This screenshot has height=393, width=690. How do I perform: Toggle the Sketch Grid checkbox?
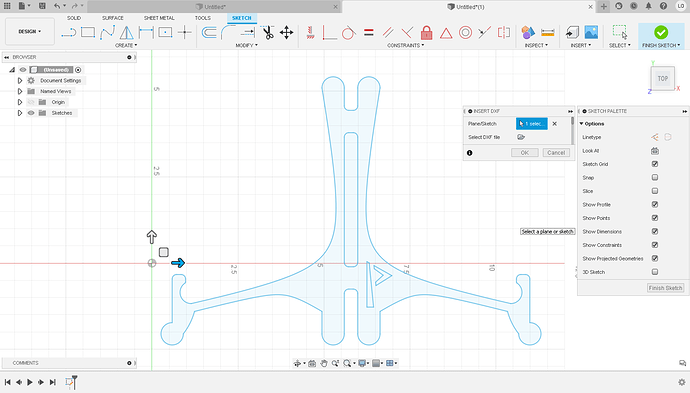[x=655, y=164]
